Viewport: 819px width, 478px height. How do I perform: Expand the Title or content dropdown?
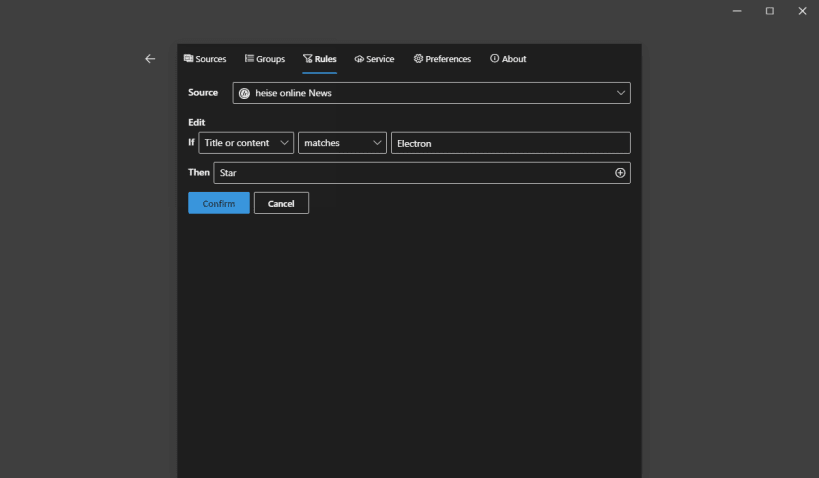246,143
